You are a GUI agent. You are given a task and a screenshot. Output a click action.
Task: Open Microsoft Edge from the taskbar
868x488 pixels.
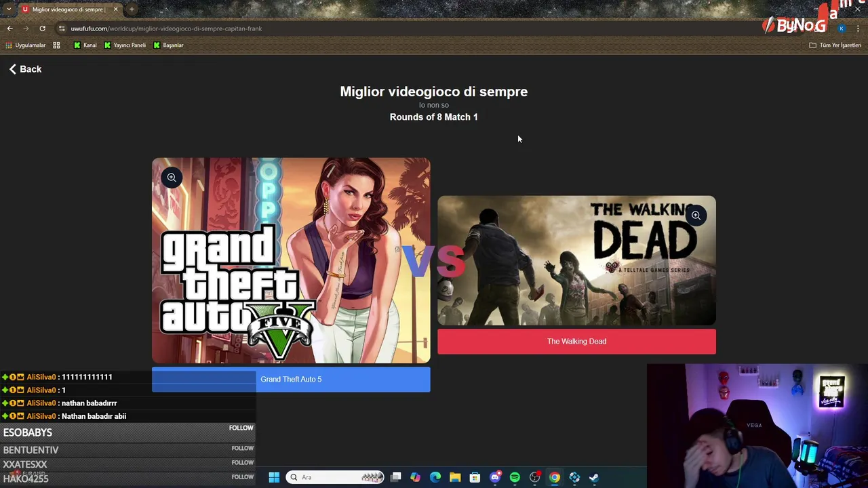[435, 478]
